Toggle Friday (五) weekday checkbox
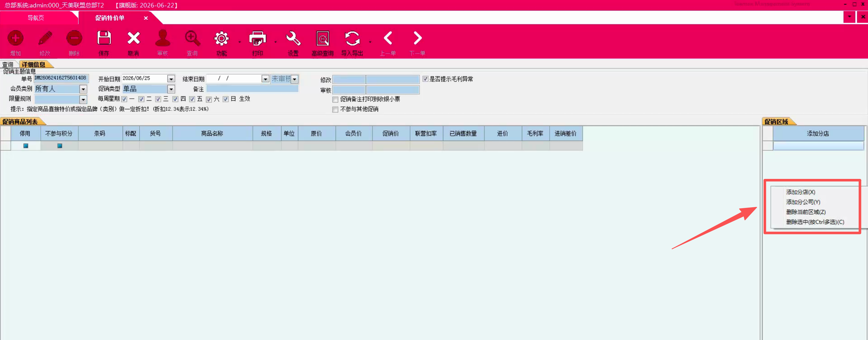 point(192,99)
